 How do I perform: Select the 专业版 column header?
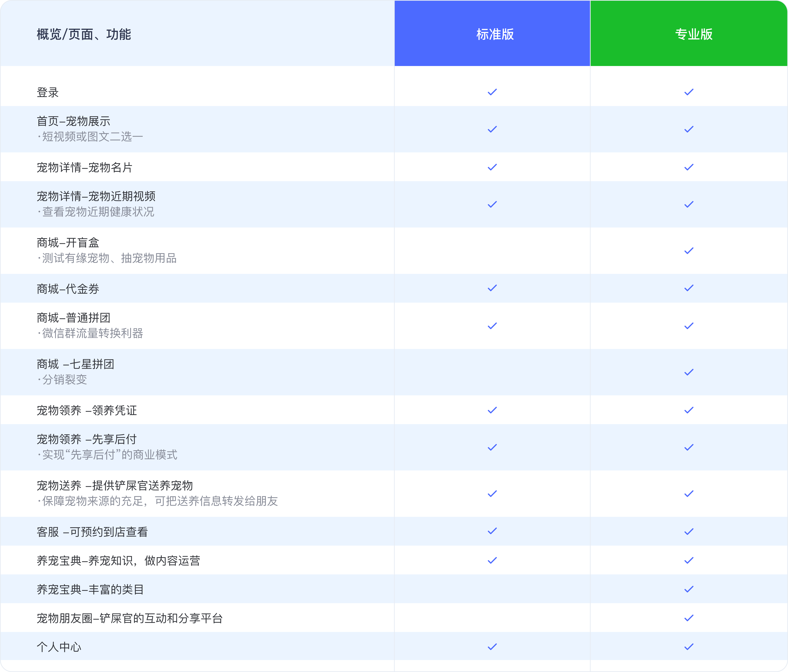[693, 34]
